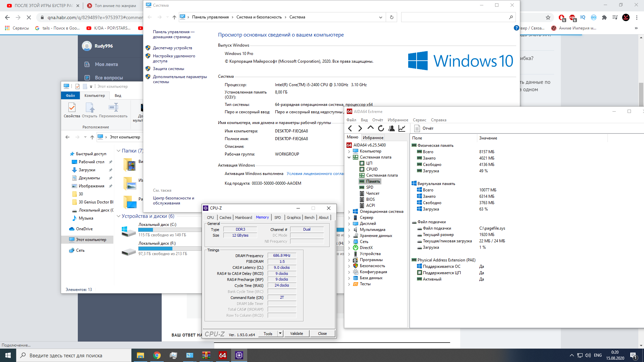The height and width of the screenshot is (362, 644).
Task: Collapse Устройства и диски section
Action: pyautogui.click(x=118, y=216)
